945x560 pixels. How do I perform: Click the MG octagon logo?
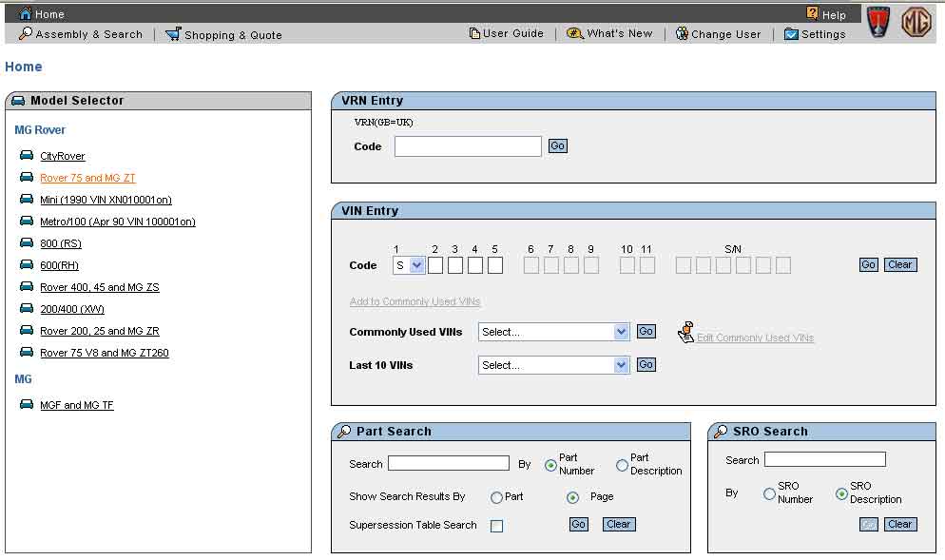[916, 22]
